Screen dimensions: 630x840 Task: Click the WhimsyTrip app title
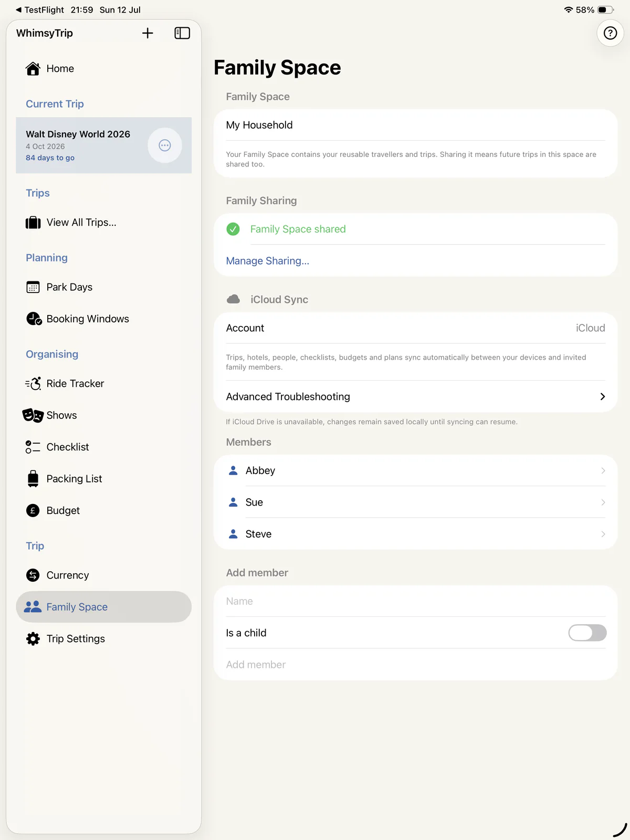point(45,33)
